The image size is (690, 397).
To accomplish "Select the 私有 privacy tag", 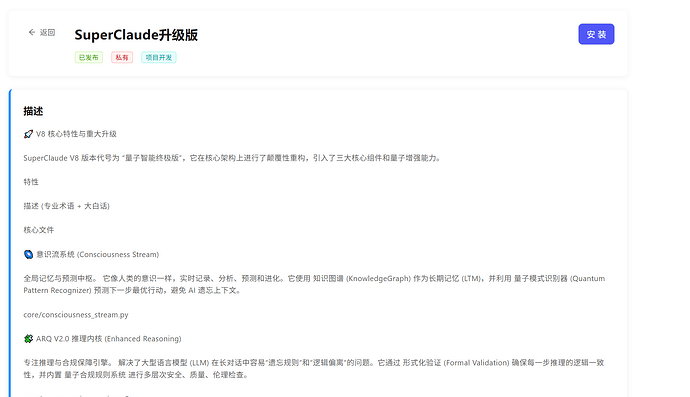I will (122, 58).
